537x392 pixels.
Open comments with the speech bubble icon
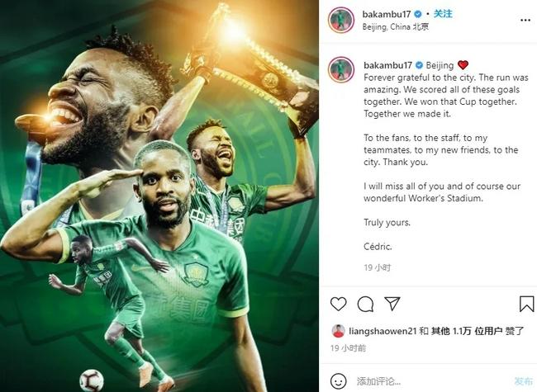pos(365,304)
